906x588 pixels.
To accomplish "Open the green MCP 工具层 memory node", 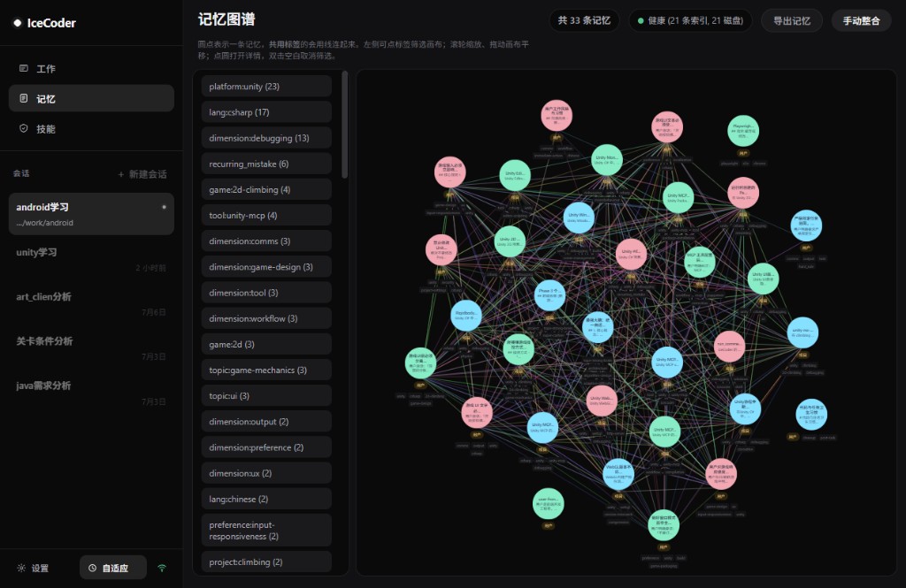I will 699,262.
